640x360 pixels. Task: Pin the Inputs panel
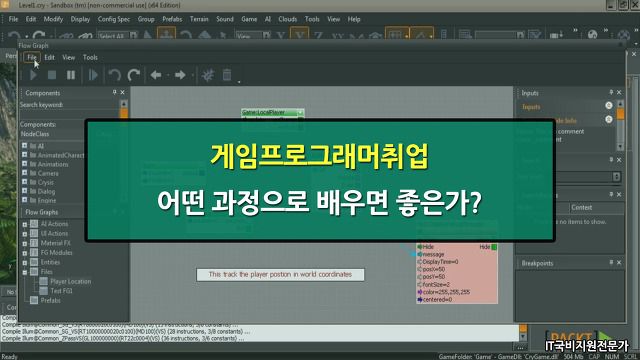pyautogui.click(x=611, y=93)
